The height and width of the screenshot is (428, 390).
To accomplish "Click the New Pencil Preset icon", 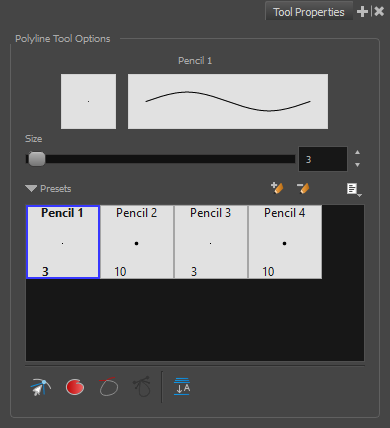I will (x=277, y=188).
